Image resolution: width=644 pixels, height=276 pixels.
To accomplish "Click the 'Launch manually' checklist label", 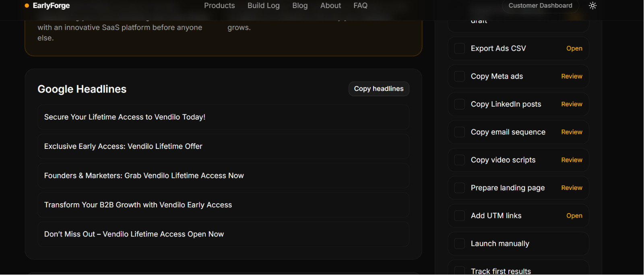I will (500, 244).
